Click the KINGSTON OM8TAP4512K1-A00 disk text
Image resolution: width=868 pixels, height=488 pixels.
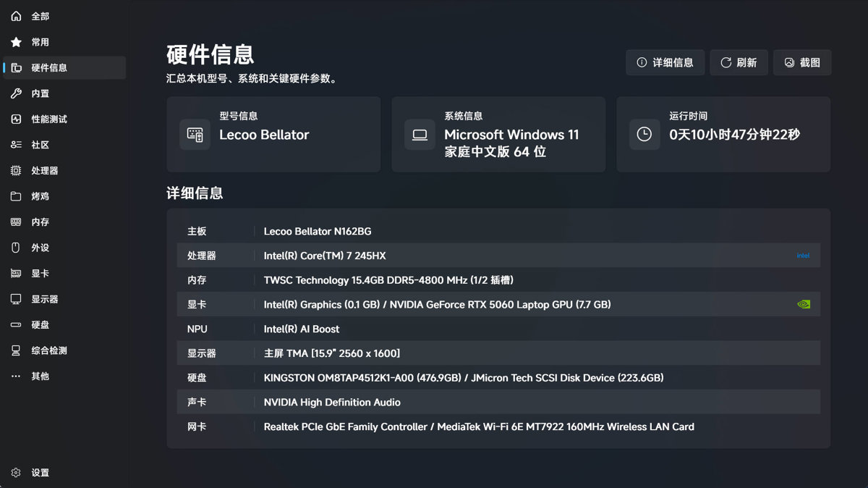pyautogui.click(x=362, y=378)
